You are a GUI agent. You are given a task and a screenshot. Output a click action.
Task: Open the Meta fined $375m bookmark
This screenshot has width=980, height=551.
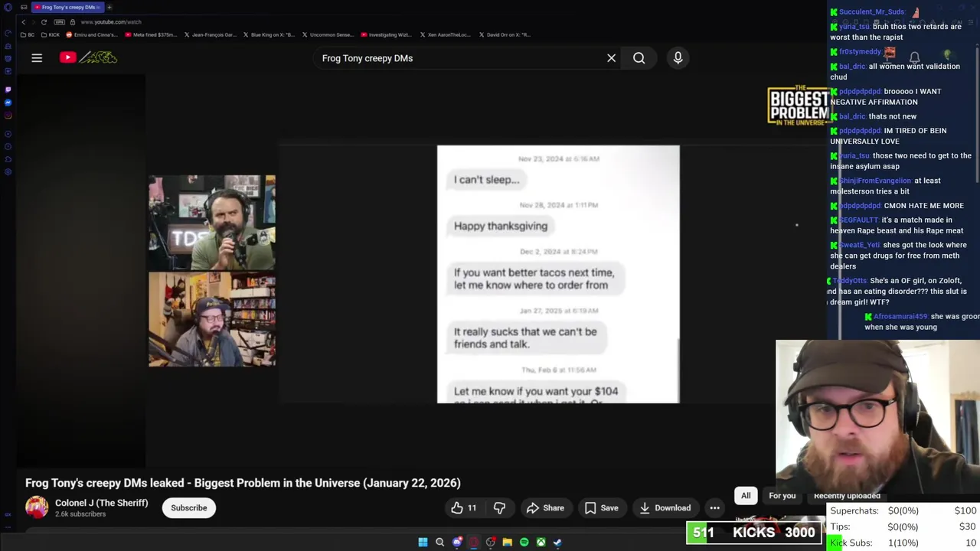tap(150, 34)
